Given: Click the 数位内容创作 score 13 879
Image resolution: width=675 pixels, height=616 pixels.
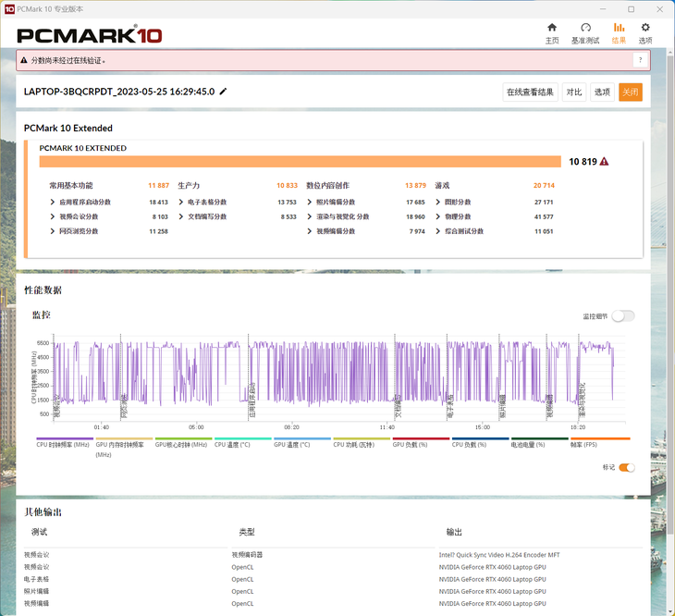Looking at the screenshot, I should click(x=415, y=186).
